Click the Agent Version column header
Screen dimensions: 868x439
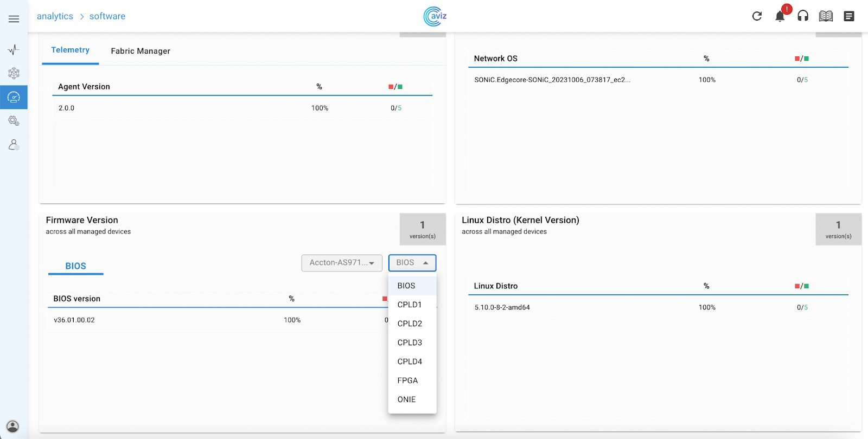pyautogui.click(x=84, y=87)
